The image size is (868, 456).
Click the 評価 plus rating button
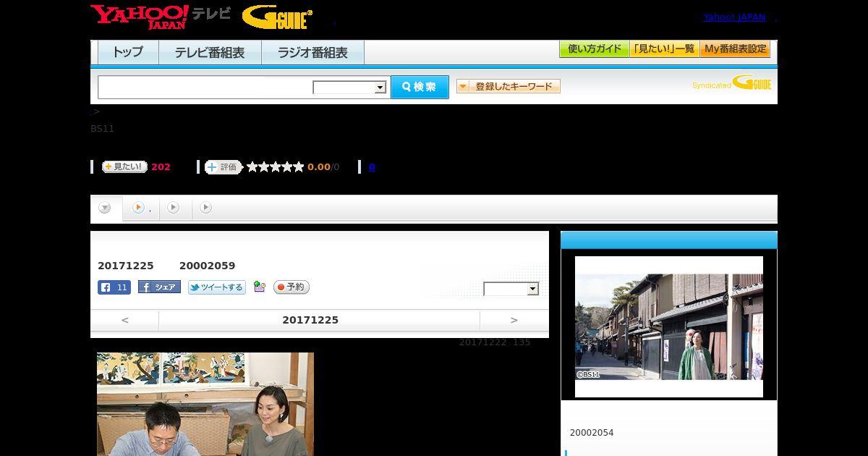(223, 167)
